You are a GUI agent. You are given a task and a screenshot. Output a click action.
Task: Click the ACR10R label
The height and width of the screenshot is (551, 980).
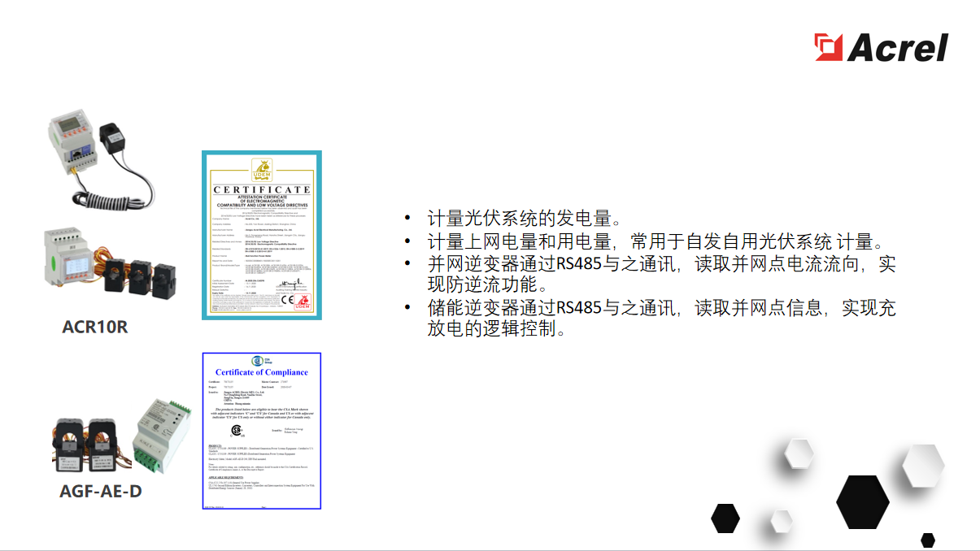tap(95, 328)
